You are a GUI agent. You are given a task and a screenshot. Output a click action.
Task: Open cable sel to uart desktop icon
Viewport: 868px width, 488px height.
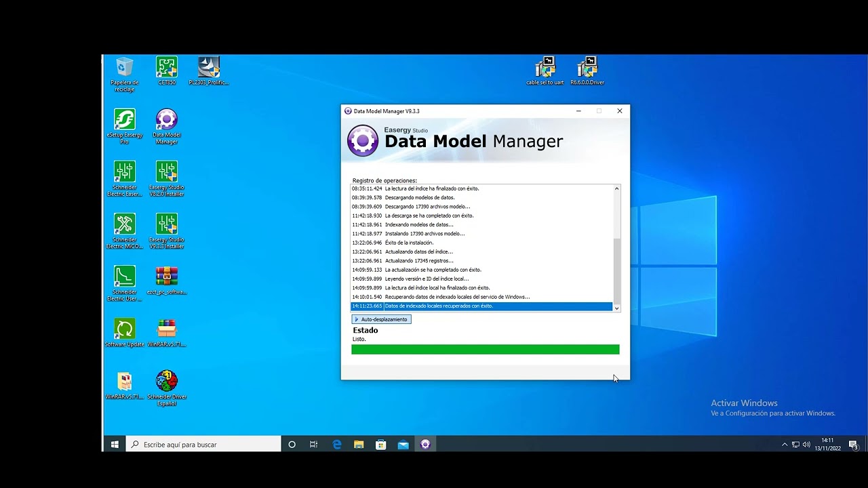click(545, 70)
